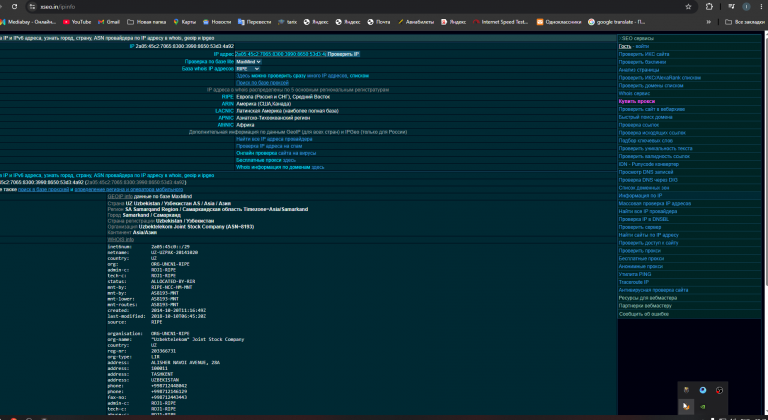Select Быстрый поиск домена in sidebar
This screenshot has height=420, width=768.
(x=646, y=117)
